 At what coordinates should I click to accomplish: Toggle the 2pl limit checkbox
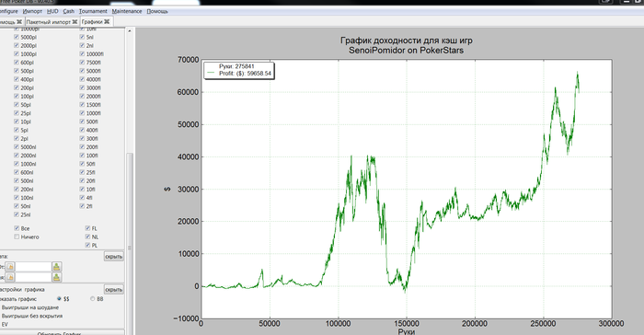(17, 139)
